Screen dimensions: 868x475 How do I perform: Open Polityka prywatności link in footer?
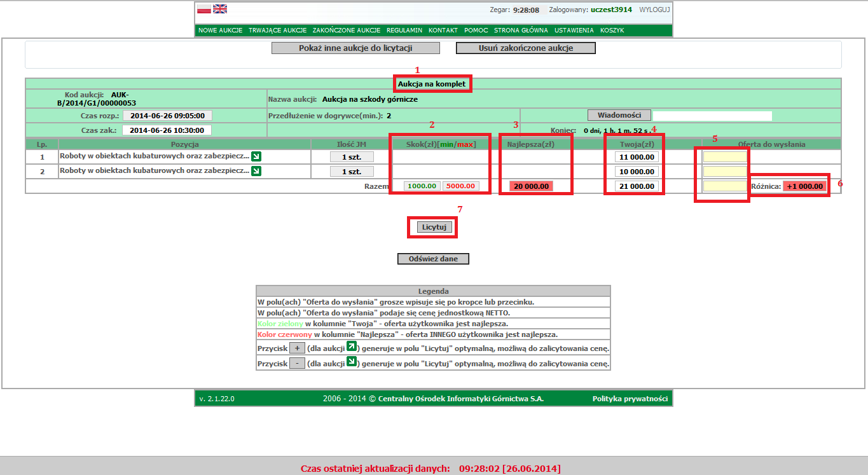(x=630, y=399)
